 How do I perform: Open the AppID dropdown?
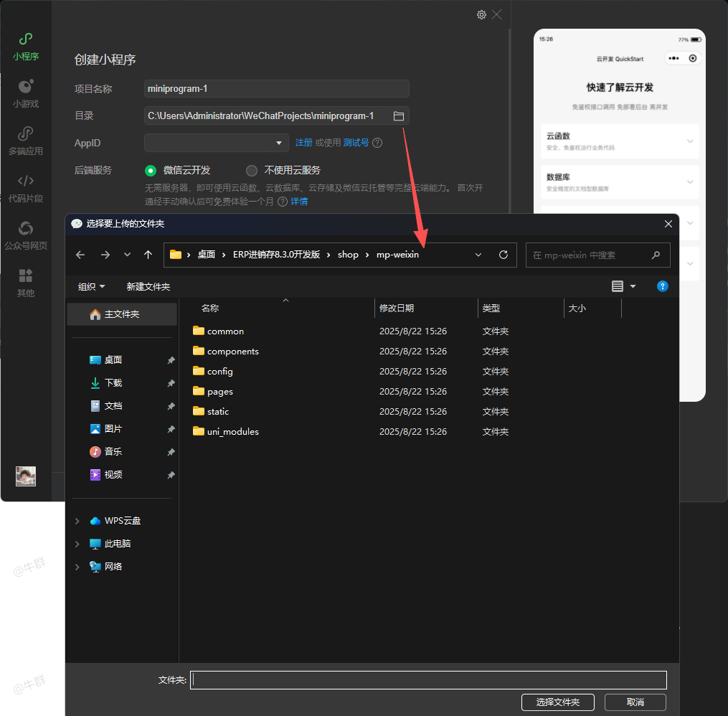[217, 143]
